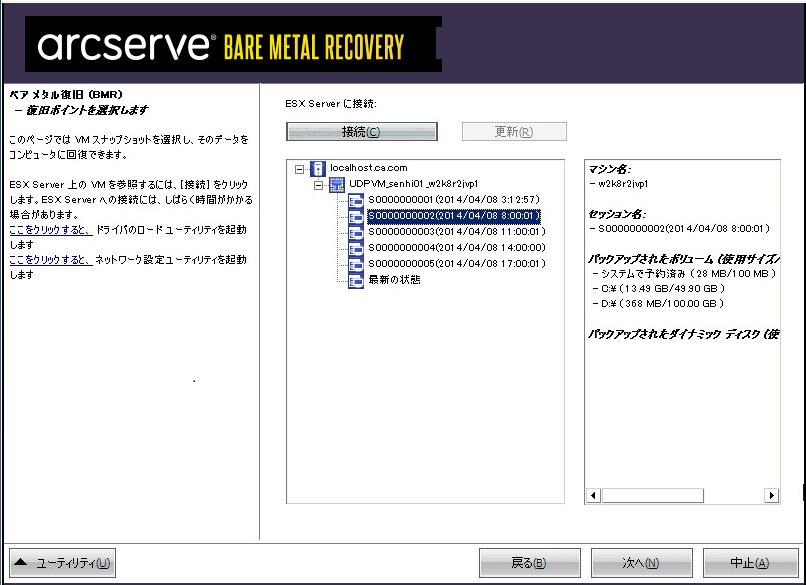Click the details pane scroll-left arrow
The height and width of the screenshot is (585, 806).
(x=594, y=496)
